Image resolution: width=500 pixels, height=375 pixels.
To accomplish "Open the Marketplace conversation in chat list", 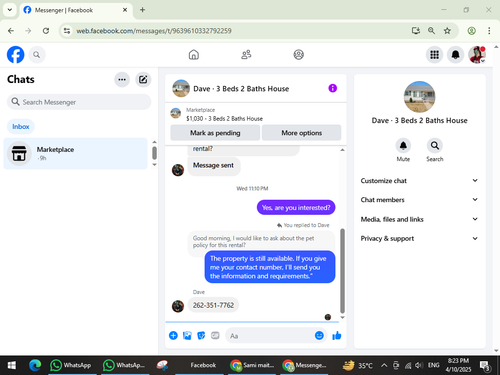I will pyautogui.click(x=75, y=154).
